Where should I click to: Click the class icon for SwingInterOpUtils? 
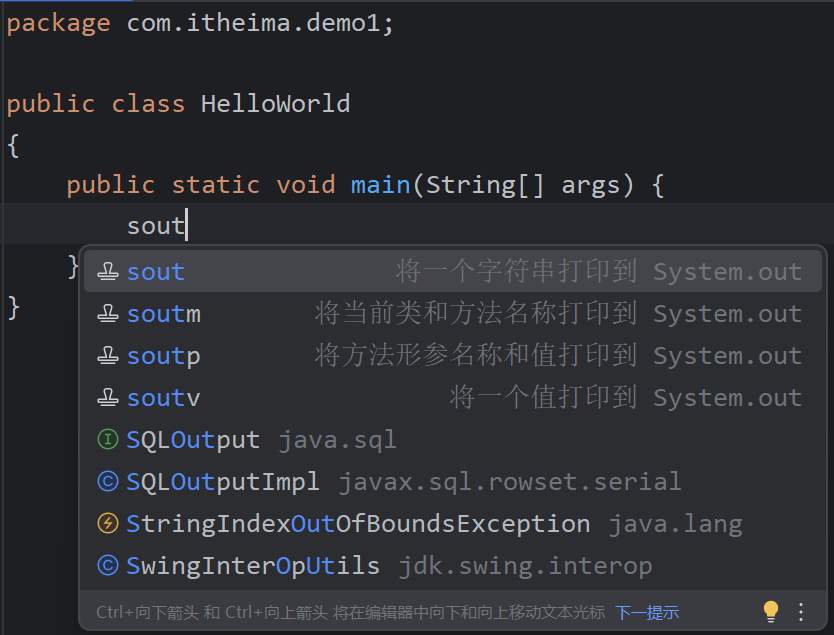pyautogui.click(x=108, y=565)
